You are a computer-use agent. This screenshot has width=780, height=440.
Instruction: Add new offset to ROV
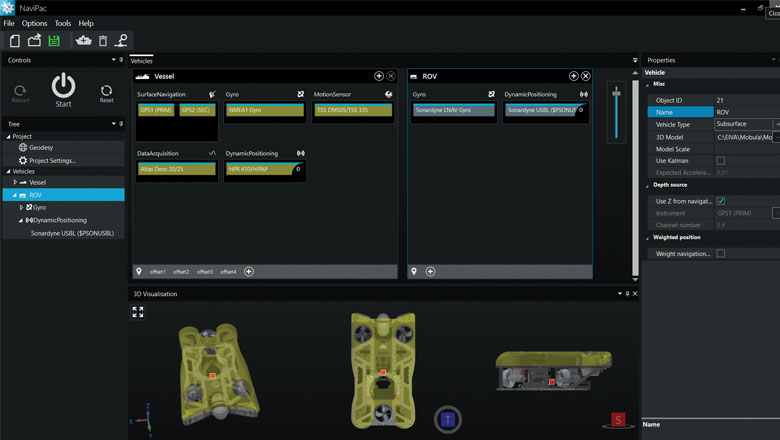[430, 271]
